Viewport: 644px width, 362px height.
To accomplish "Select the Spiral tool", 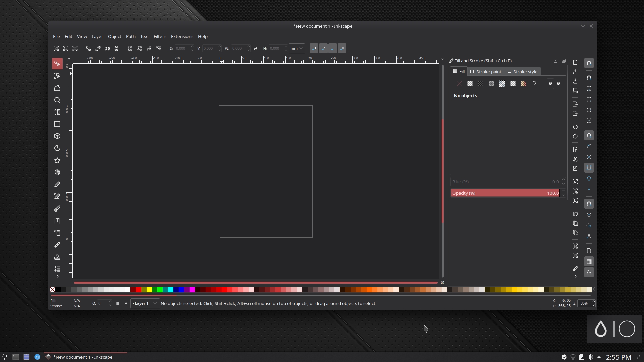I will [x=57, y=173].
